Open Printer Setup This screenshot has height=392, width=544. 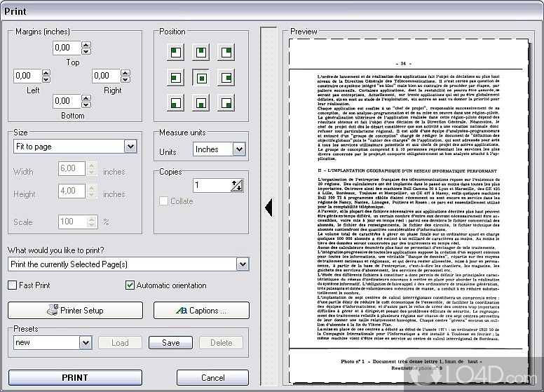click(75, 310)
